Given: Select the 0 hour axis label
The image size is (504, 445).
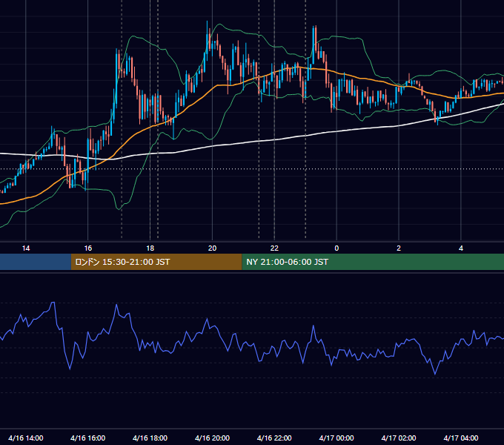Looking at the screenshot, I should pos(336,248).
